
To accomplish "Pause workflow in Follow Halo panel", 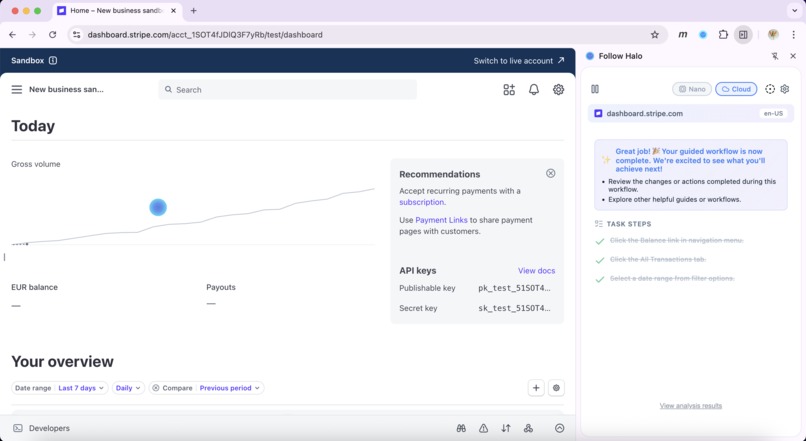I will [x=595, y=89].
